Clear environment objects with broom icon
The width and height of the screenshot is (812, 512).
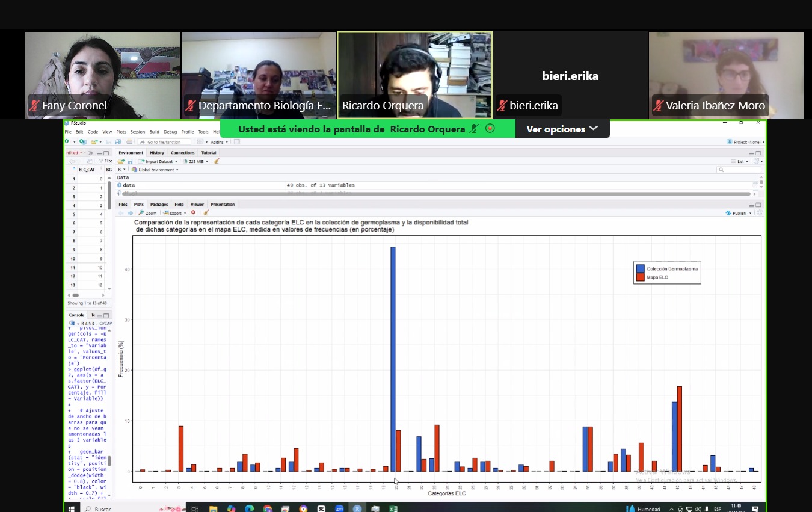click(217, 161)
